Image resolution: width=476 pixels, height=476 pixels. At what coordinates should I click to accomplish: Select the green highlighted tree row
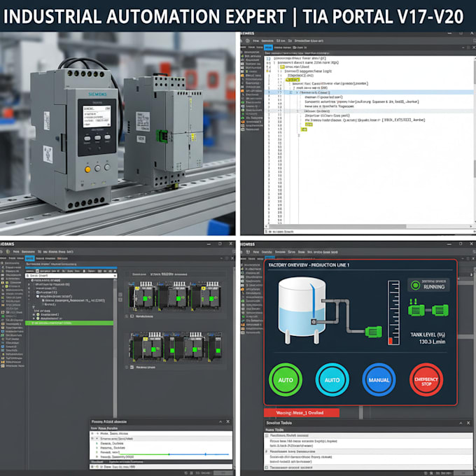(x=69, y=323)
